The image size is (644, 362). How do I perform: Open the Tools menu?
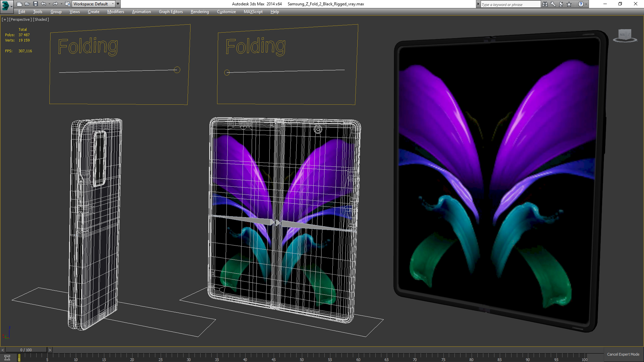point(38,12)
